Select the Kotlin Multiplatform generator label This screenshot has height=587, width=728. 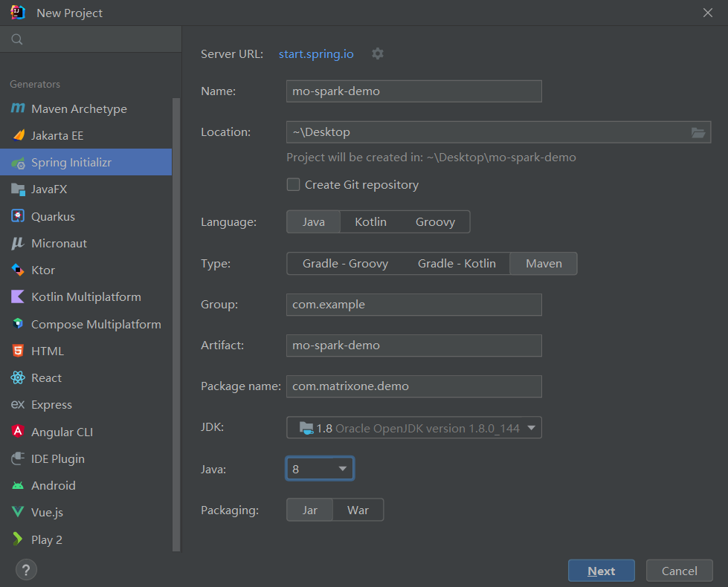86,297
